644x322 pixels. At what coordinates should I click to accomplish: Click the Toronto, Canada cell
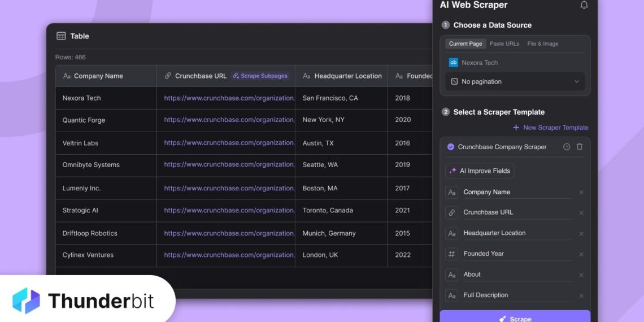[x=341, y=210]
